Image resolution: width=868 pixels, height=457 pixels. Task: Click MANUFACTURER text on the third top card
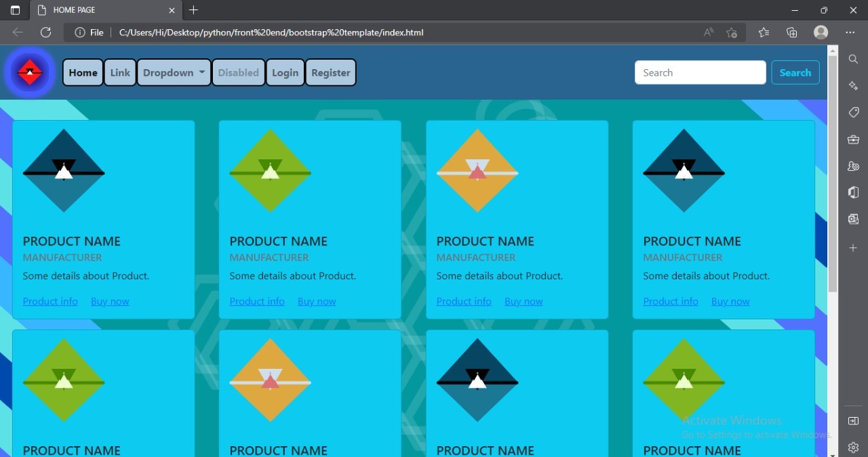[x=476, y=258]
